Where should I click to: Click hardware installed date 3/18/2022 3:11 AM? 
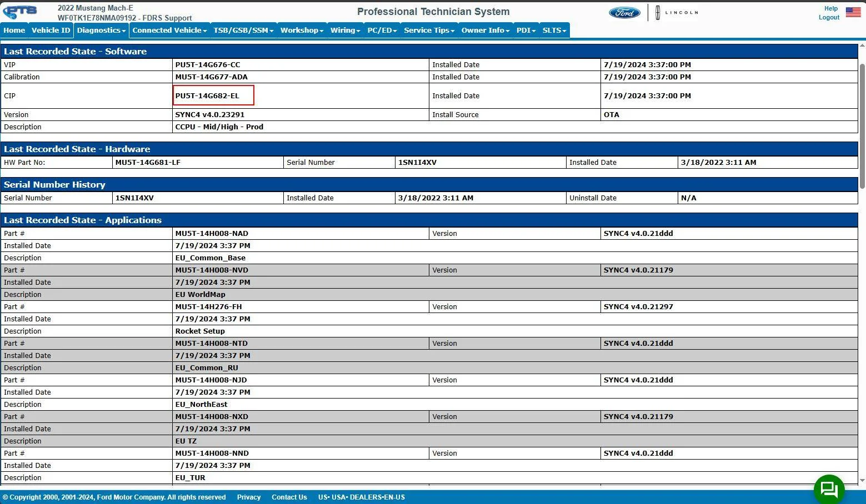point(718,162)
